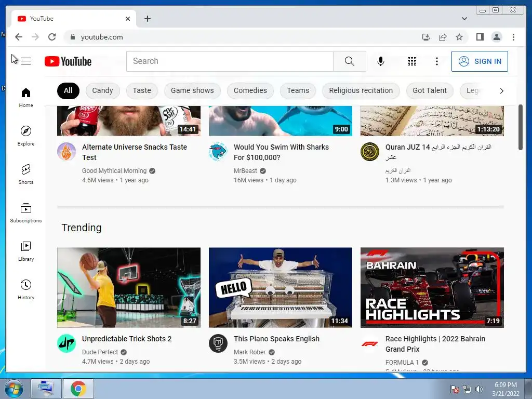This screenshot has height=399, width=532.
Task: Click the page vertical scrollbar thumb
Action: tap(520, 127)
